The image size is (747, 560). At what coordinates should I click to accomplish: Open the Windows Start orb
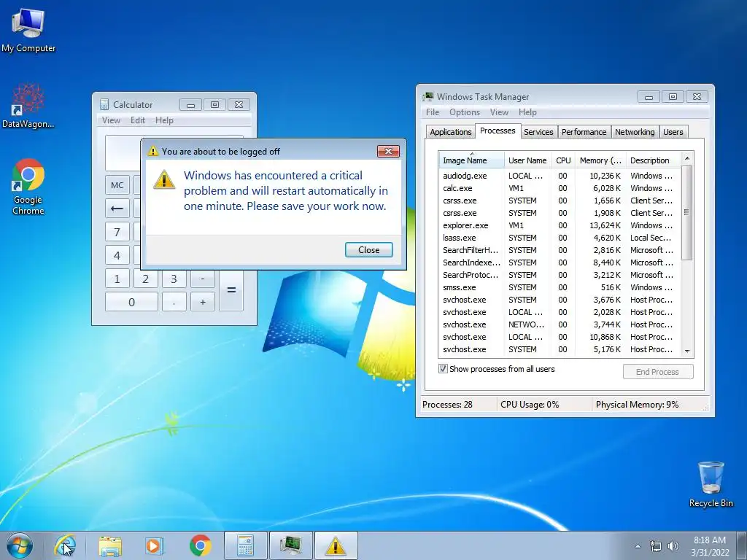click(20, 545)
